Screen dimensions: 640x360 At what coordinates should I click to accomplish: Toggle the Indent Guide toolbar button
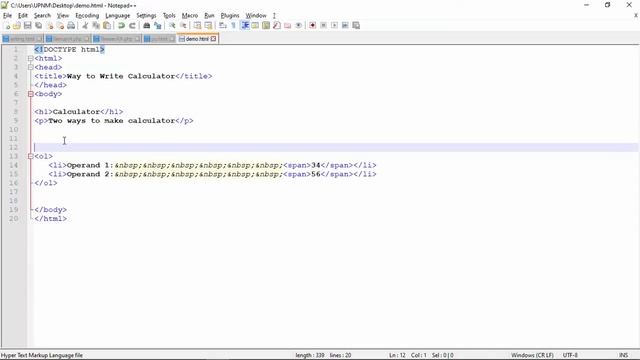coord(245,25)
